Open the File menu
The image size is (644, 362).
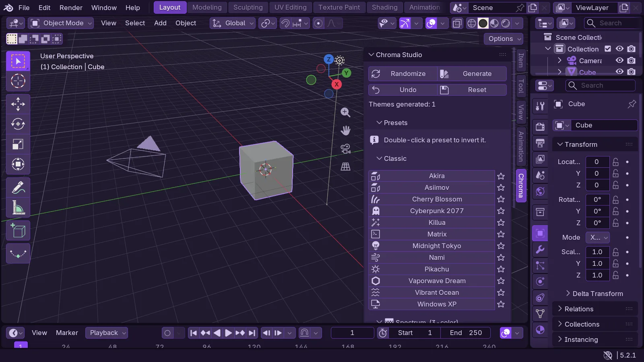point(24,8)
